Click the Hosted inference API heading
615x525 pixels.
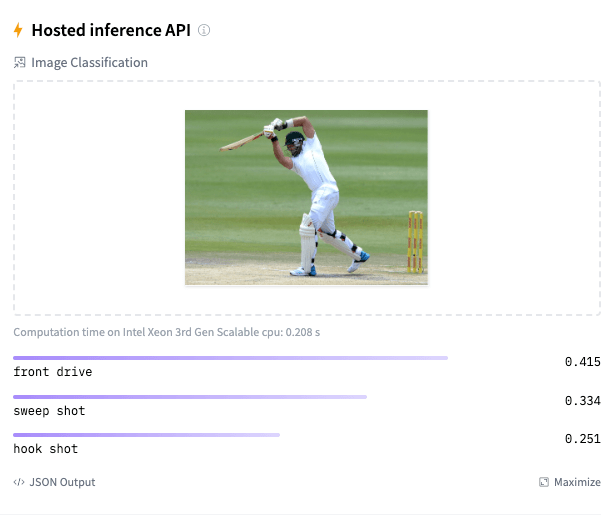point(111,30)
